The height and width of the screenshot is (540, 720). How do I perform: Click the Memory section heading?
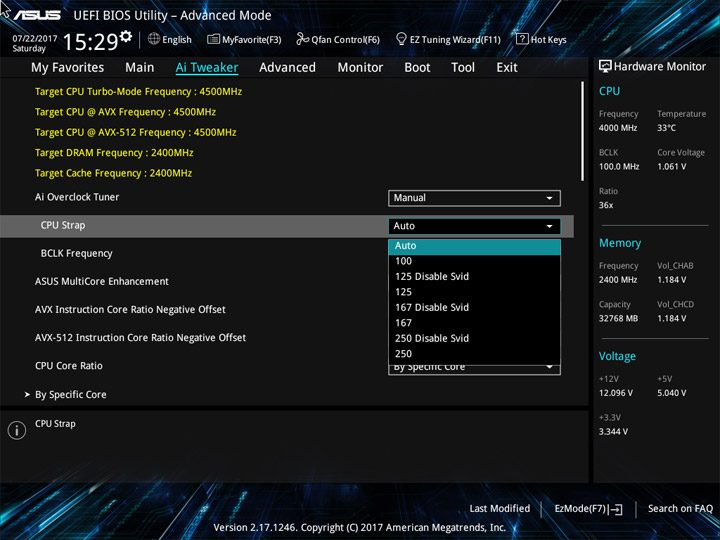click(x=620, y=243)
